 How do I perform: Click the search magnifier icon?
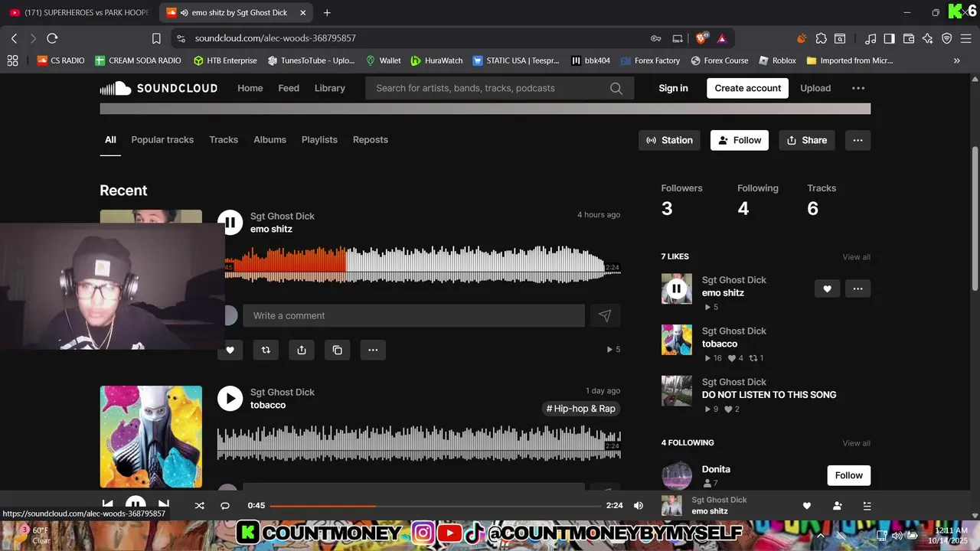click(616, 88)
